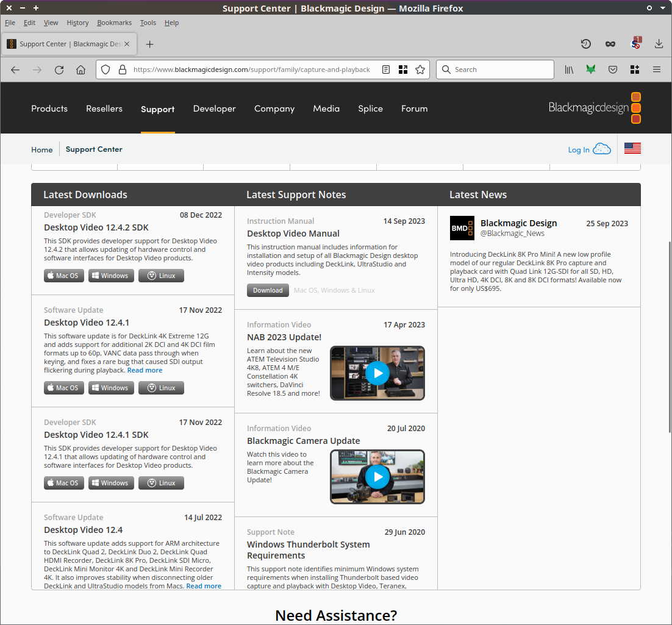Download Desktop Video 12.4.2 SDK for Linux

pyautogui.click(x=161, y=276)
